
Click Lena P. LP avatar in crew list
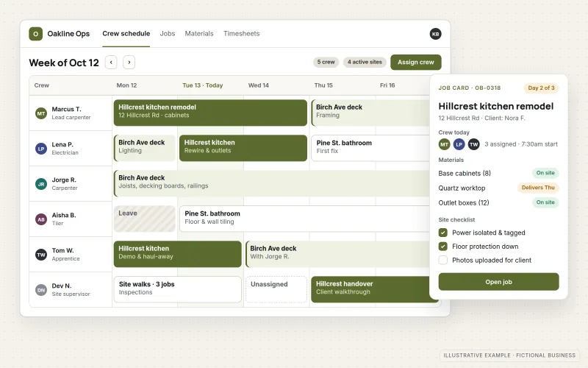coord(41,149)
